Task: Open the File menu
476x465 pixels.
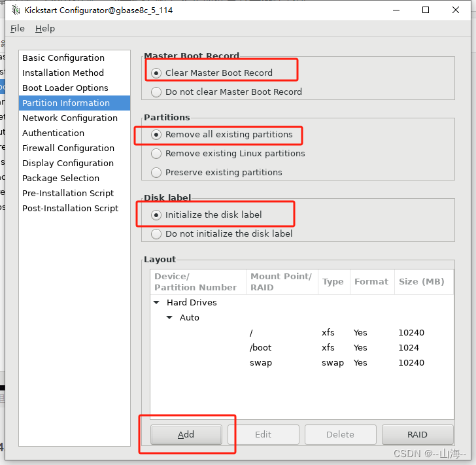Action: [17, 29]
